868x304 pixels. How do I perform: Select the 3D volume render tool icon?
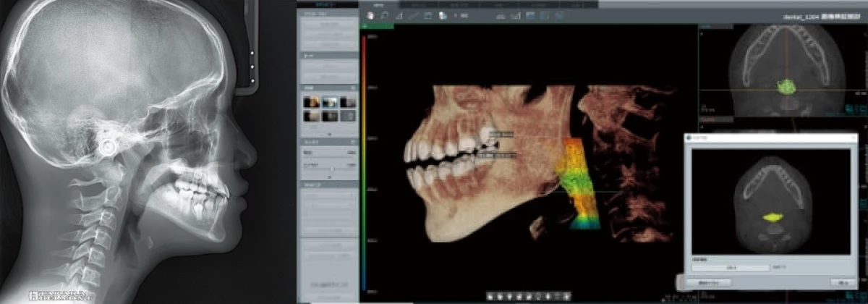point(370,14)
